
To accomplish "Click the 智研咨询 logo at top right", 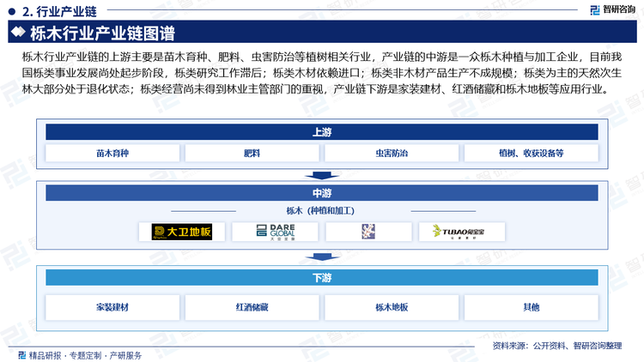I will (612, 9).
